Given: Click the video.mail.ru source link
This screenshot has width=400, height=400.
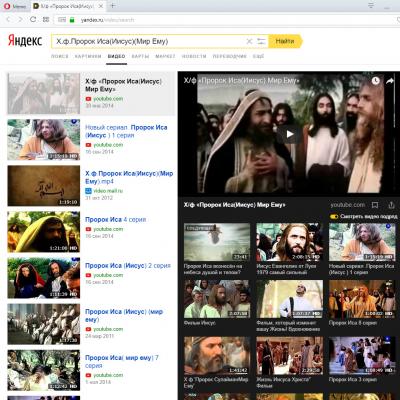Looking at the screenshot, I should pyautogui.click(x=108, y=191).
